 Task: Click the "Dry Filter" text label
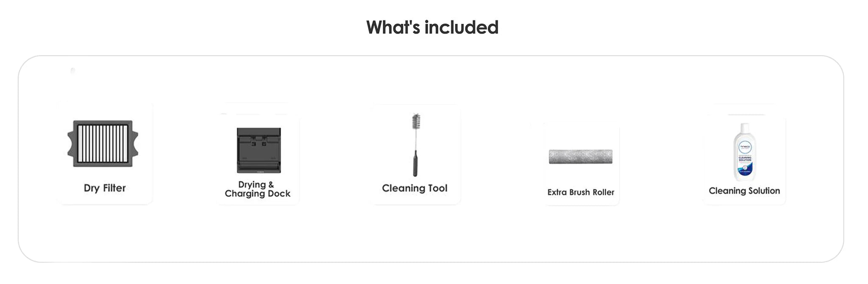tap(105, 188)
